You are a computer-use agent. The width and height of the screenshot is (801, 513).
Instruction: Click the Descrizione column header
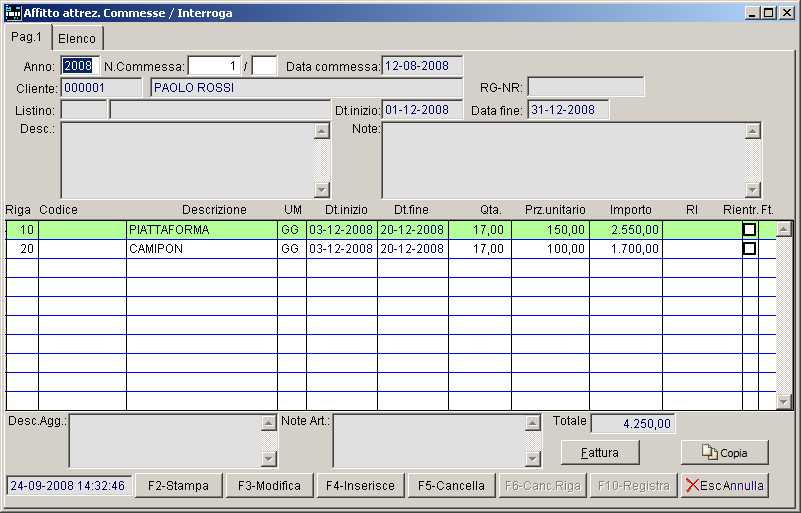[x=214, y=209]
